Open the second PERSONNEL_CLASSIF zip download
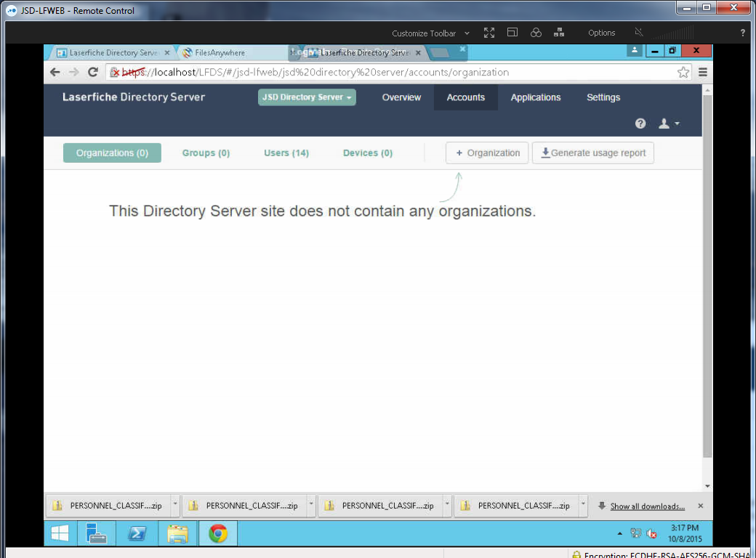 point(245,506)
